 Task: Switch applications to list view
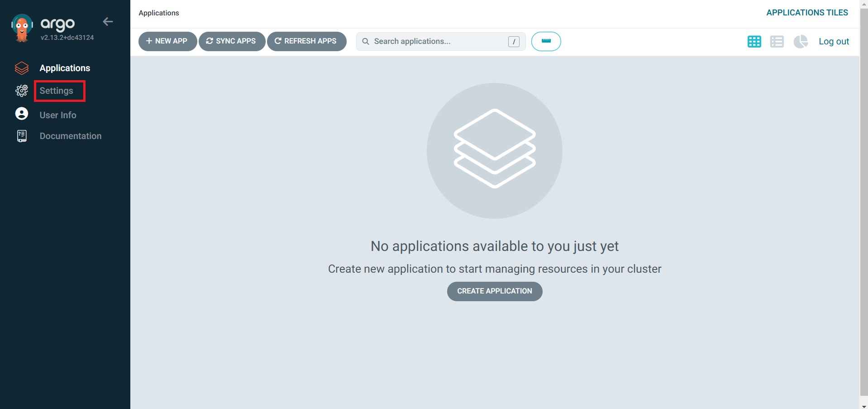777,41
